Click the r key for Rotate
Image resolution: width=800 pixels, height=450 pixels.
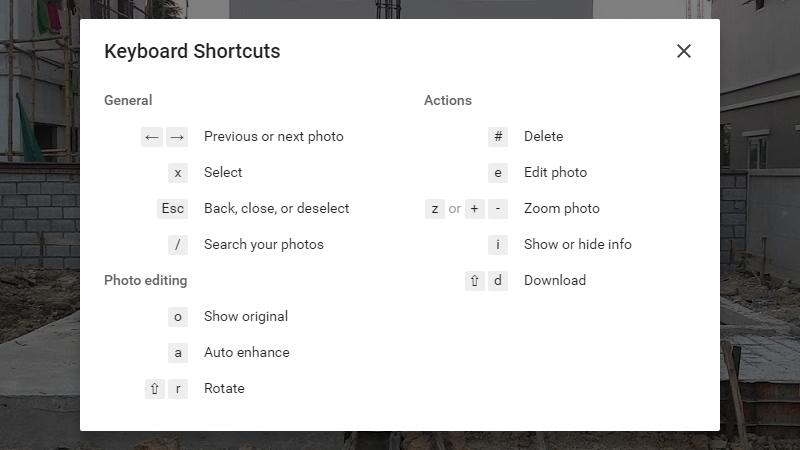pyautogui.click(x=178, y=389)
